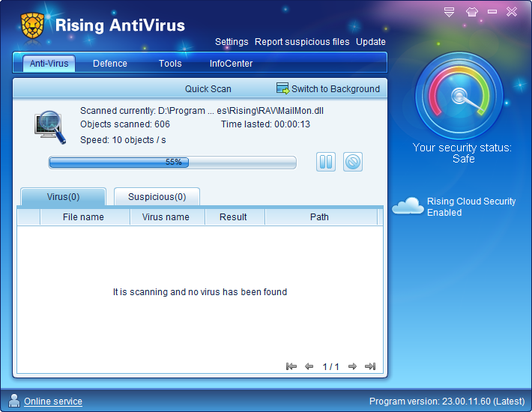Open the dropdown menu icon in the title bar

449,12
